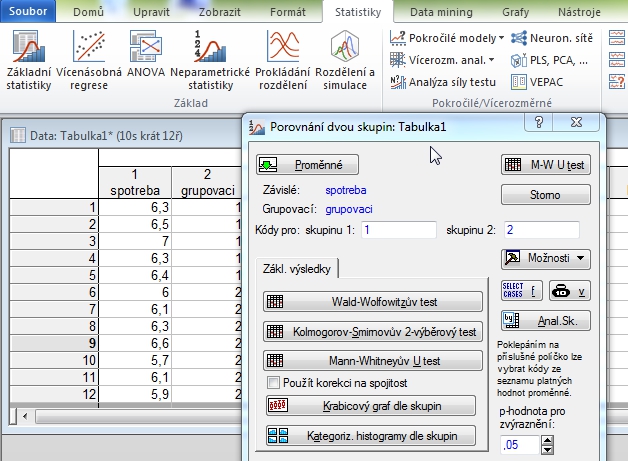The height and width of the screenshot is (461, 628).
Task: Switch to the Domů tab
Action: pyautogui.click(x=89, y=12)
